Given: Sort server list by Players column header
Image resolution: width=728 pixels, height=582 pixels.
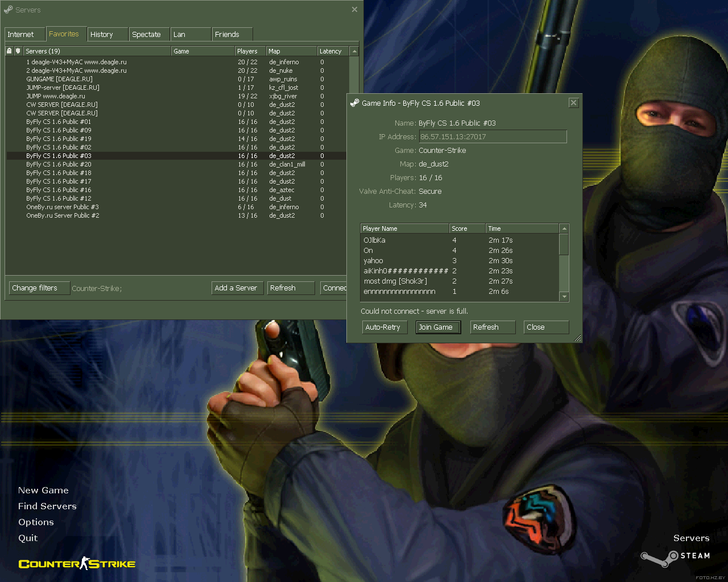Looking at the screenshot, I should (x=250, y=51).
